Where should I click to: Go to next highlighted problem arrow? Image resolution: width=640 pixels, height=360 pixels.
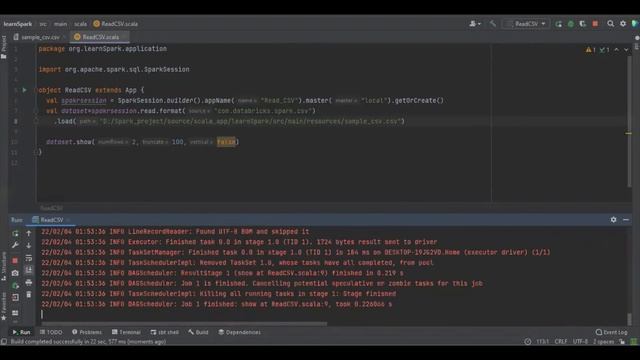[x=626, y=50]
